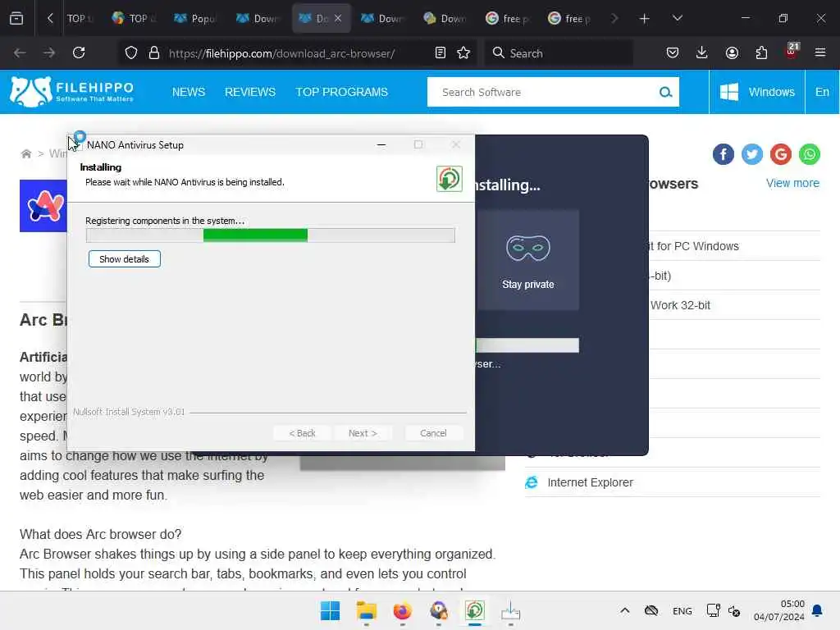Click the Firefox tab overview icon

[x=16, y=18]
